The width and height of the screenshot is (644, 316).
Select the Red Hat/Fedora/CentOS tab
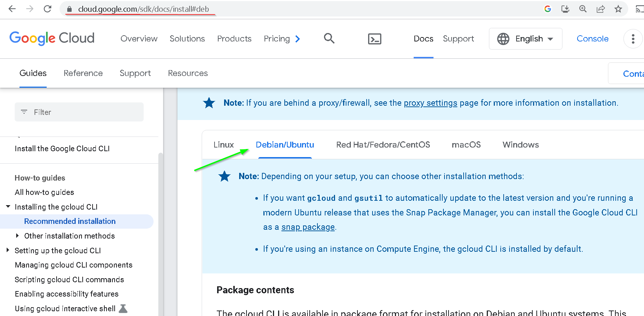pyautogui.click(x=383, y=145)
